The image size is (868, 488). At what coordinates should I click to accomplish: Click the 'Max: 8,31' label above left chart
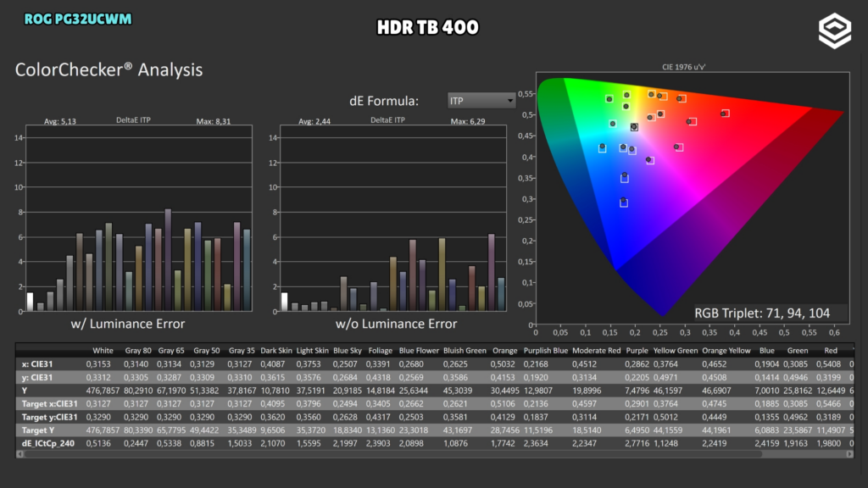pyautogui.click(x=213, y=121)
